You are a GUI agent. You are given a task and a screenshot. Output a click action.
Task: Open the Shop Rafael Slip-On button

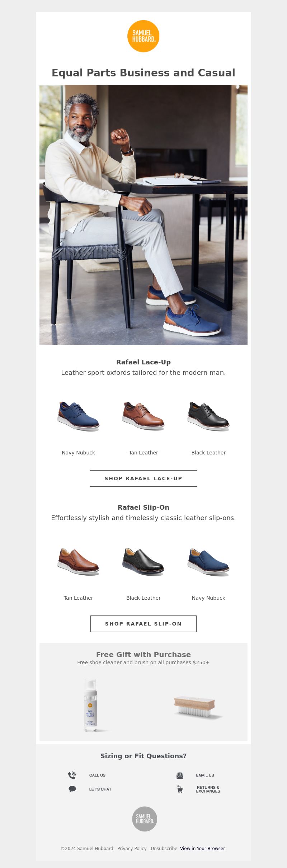point(143,624)
